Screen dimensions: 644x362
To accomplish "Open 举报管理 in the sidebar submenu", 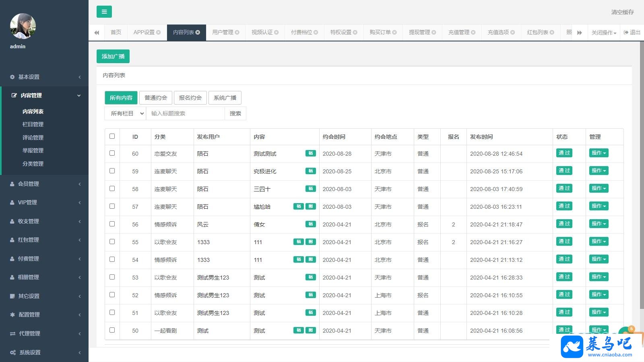I will click(33, 150).
